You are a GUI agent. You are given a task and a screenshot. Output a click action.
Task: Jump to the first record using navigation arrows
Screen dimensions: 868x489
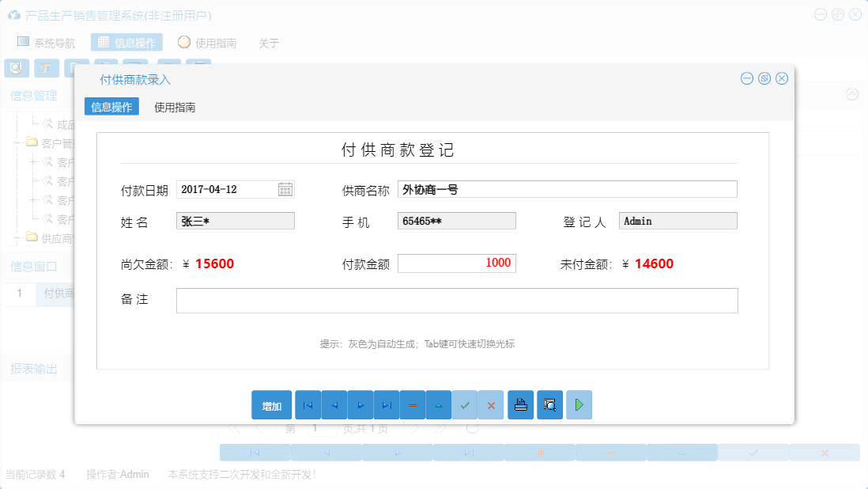[x=308, y=404]
